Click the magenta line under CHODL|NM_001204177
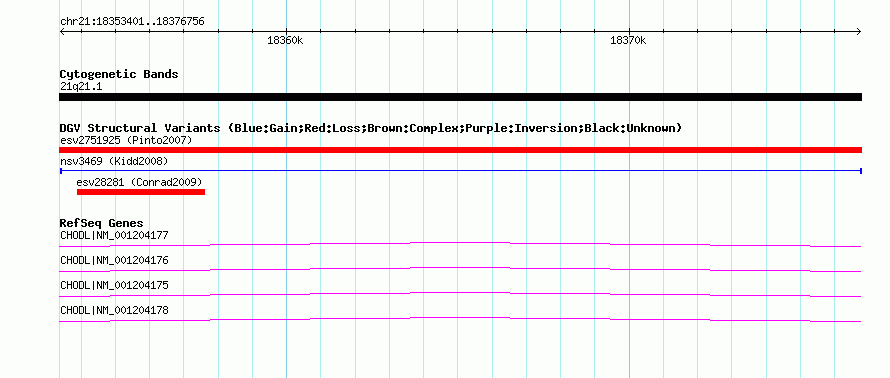Image resolution: width=890 pixels, height=378 pixels. tap(460, 244)
